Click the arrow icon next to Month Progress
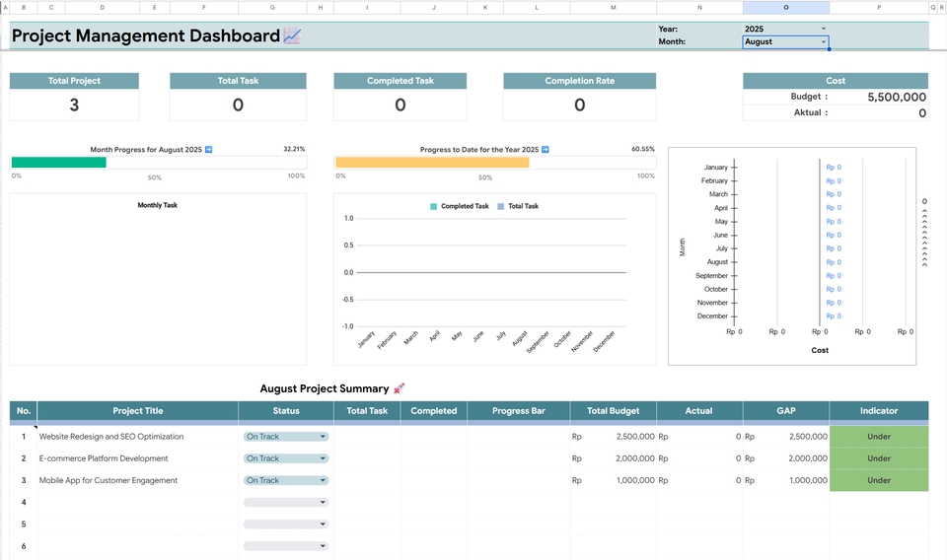947x560 pixels. (208, 150)
